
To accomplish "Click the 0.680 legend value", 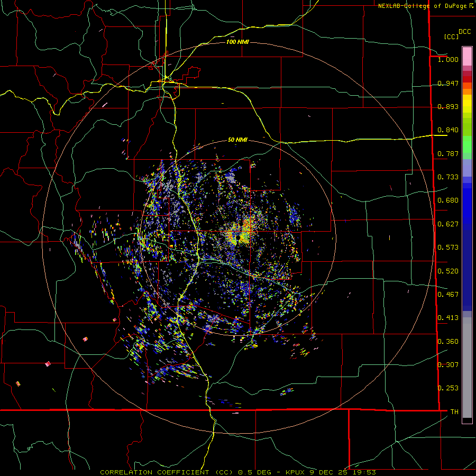I will click(448, 200).
